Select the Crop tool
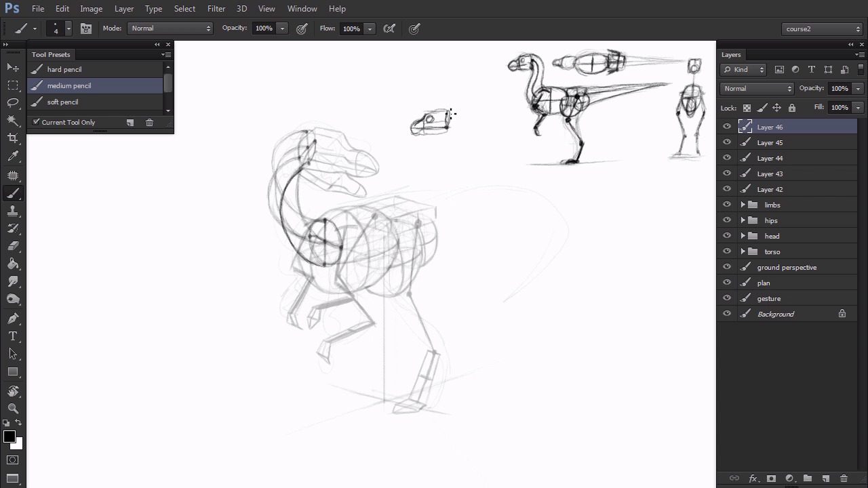Image resolution: width=868 pixels, height=488 pixels. (13, 138)
